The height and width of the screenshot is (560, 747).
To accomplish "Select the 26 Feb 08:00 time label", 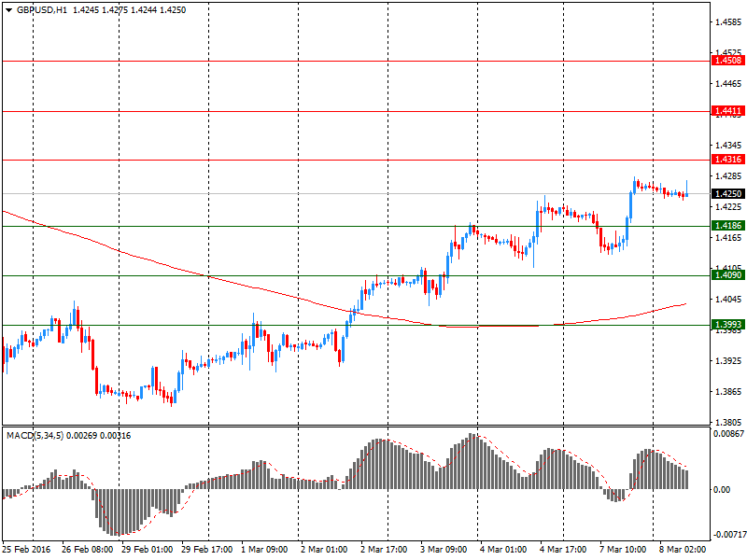I will pyautogui.click(x=87, y=550).
